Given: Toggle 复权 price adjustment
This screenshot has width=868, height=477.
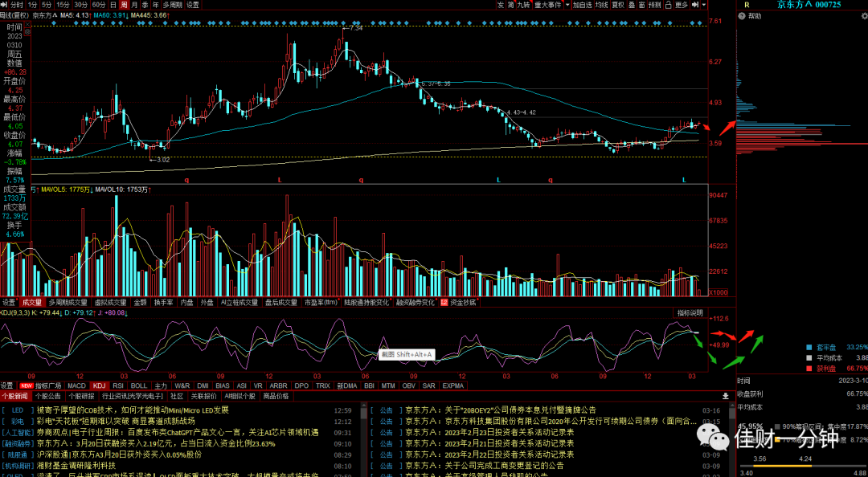Looking at the screenshot, I should tap(618, 5).
